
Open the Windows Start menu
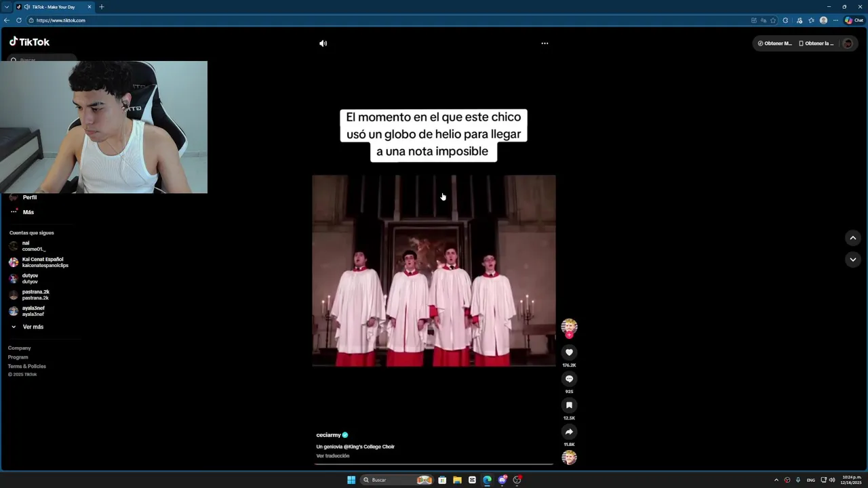(x=351, y=480)
